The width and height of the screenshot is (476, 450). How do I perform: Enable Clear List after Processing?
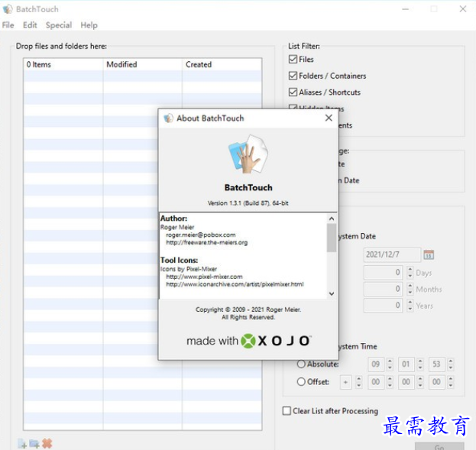(287, 411)
